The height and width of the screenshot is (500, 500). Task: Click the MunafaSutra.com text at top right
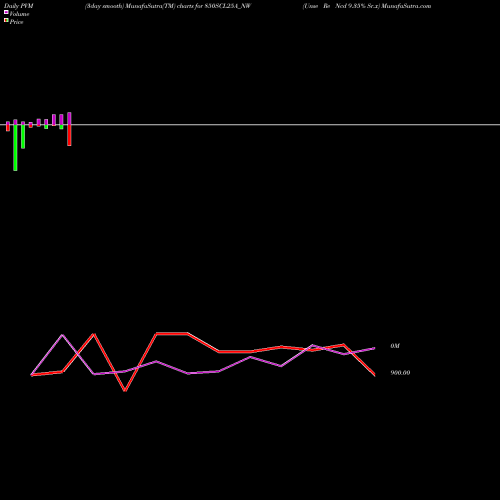406,6
